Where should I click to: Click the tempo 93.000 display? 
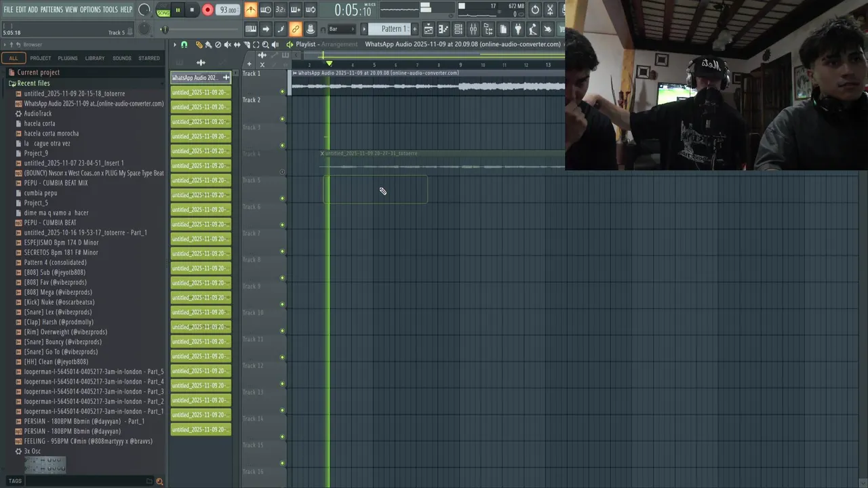coord(229,10)
